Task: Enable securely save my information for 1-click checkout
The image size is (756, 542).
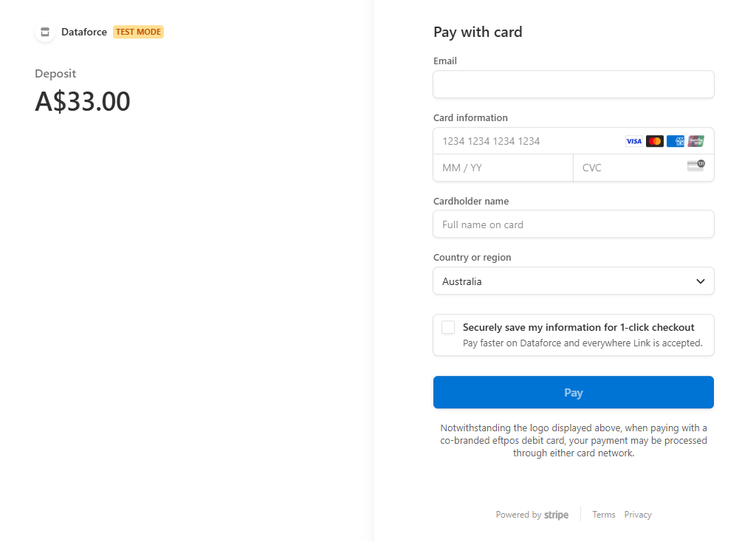Action: pyautogui.click(x=448, y=327)
